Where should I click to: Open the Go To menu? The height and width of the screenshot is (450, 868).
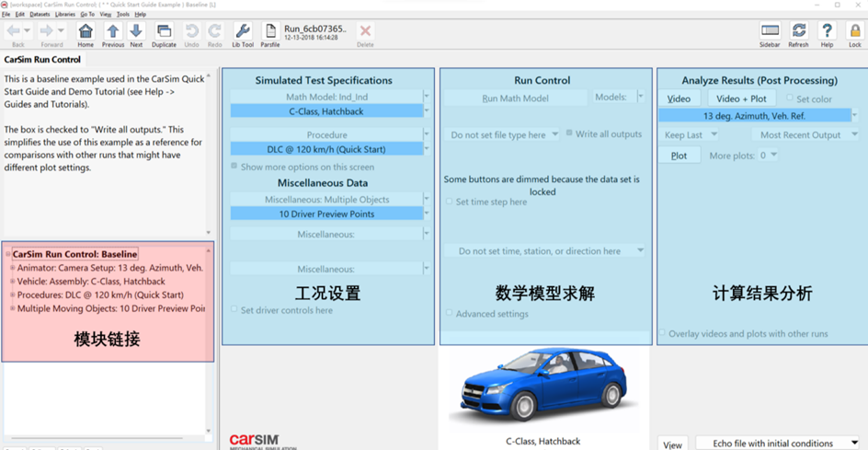coord(88,14)
